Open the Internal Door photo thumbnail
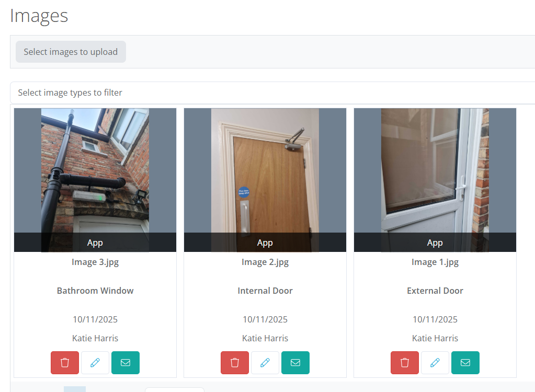The width and height of the screenshot is (535, 392). tap(265, 170)
